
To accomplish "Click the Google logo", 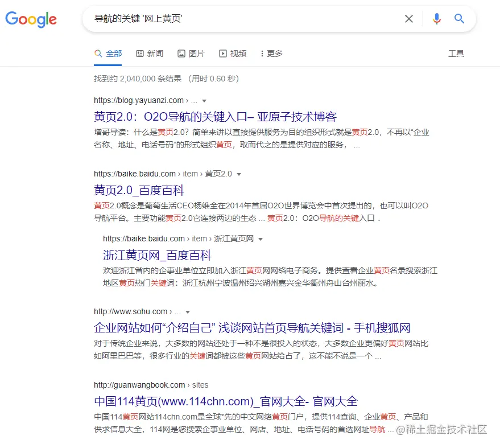I will click(31, 19).
